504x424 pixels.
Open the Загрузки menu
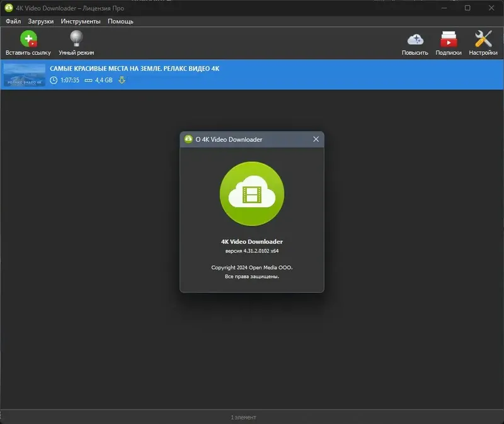[x=40, y=21]
